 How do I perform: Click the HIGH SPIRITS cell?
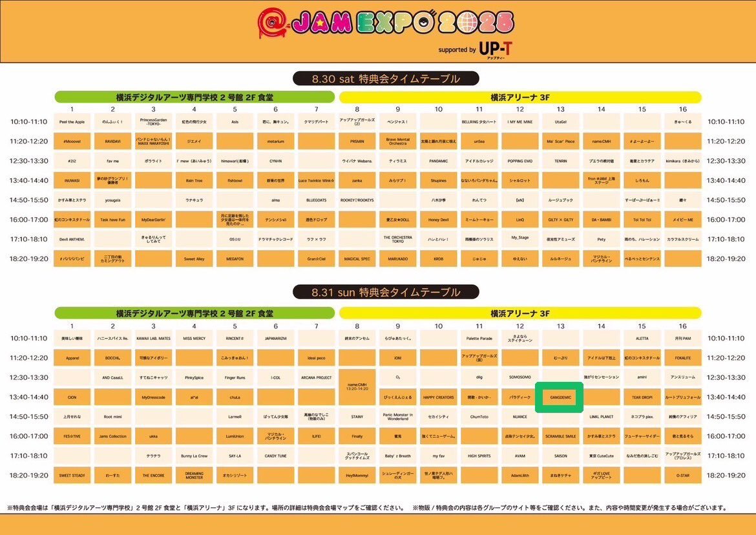point(479,456)
